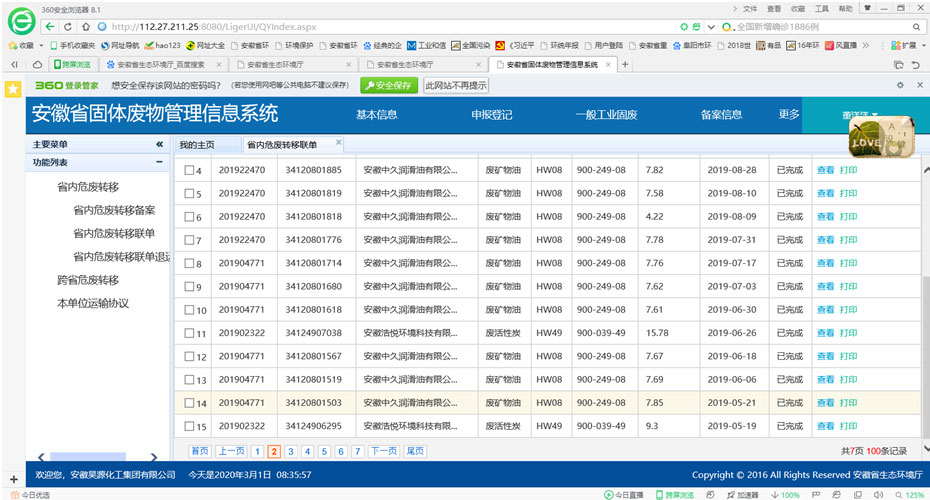Click the browser back arrow button

[x=52, y=26]
